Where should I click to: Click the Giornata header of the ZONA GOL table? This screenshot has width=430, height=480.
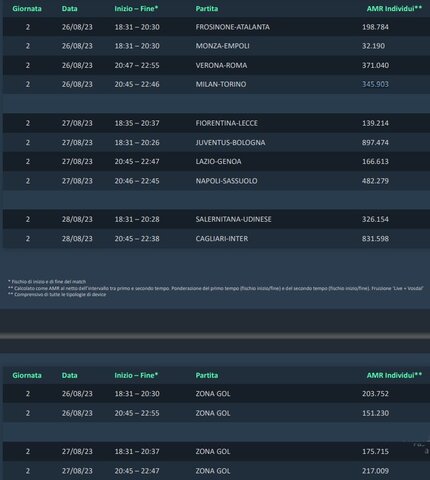coord(27,375)
